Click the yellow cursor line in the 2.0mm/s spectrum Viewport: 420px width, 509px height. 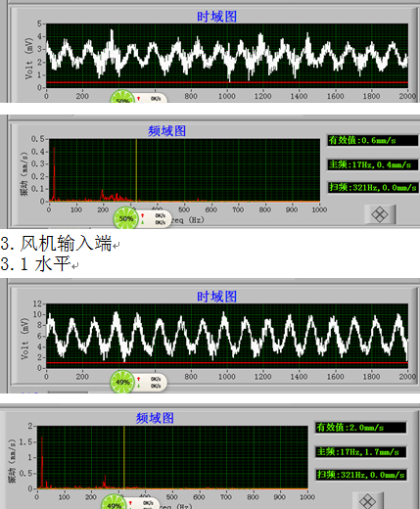124,457
